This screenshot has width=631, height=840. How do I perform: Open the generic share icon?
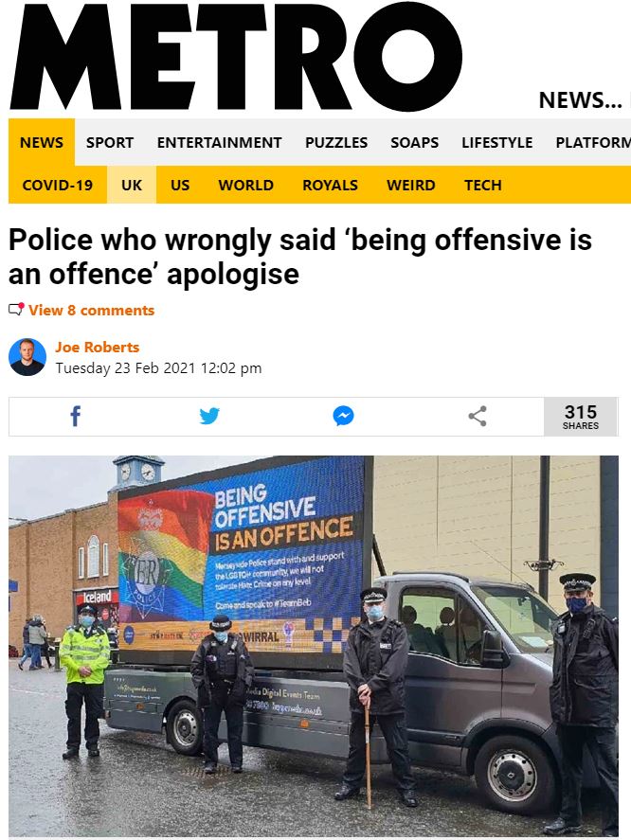[478, 416]
